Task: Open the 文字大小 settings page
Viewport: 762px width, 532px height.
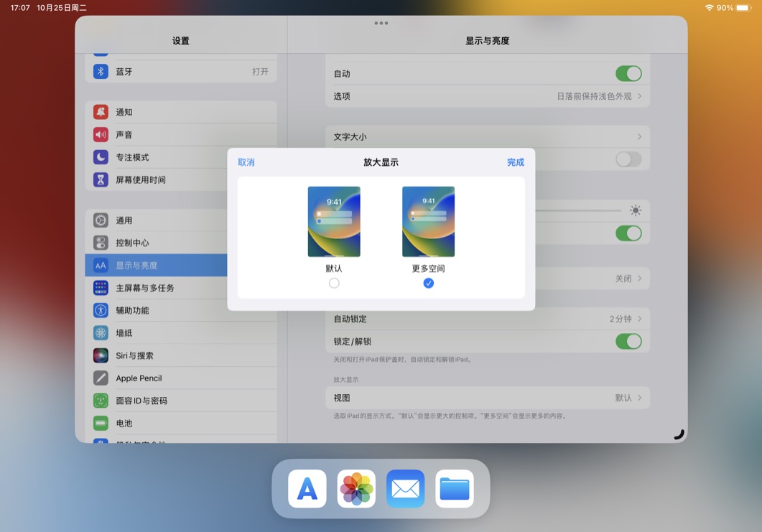Action: tap(488, 136)
